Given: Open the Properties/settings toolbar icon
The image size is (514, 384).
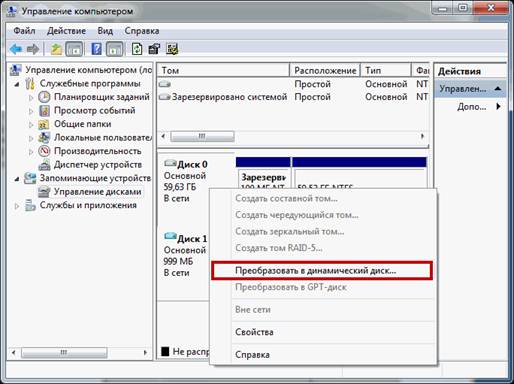Looking at the screenshot, I should [x=154, y=49].
